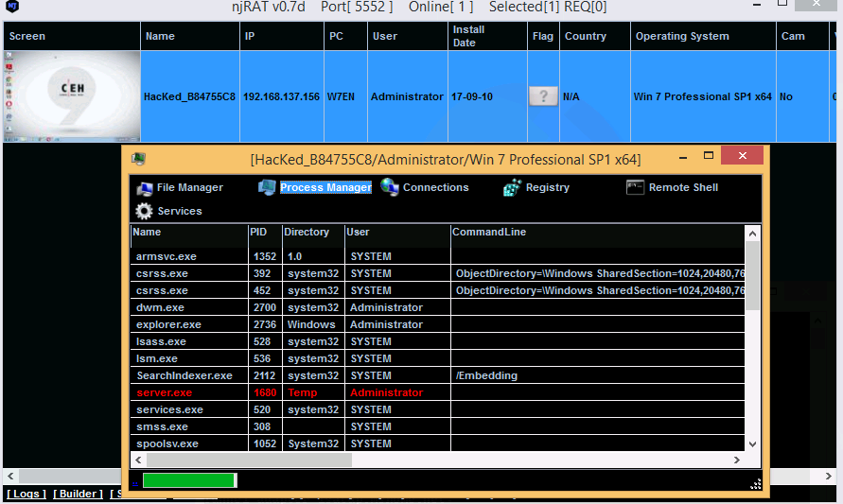The height and width of the screenshot is (504, 843).
Task: Click Registry cubes icon
Action: pyautogui.click(x=513, y=187)
